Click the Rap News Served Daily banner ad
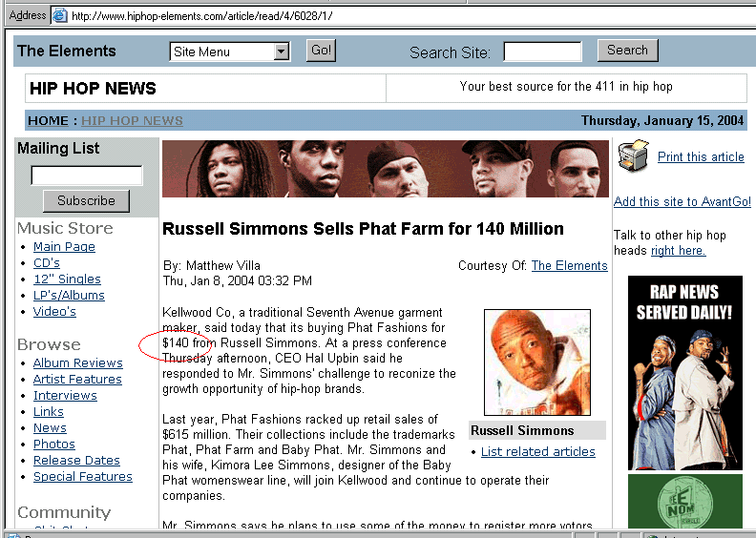The width and height of the screenshot is (756, 538). (685, 373)
